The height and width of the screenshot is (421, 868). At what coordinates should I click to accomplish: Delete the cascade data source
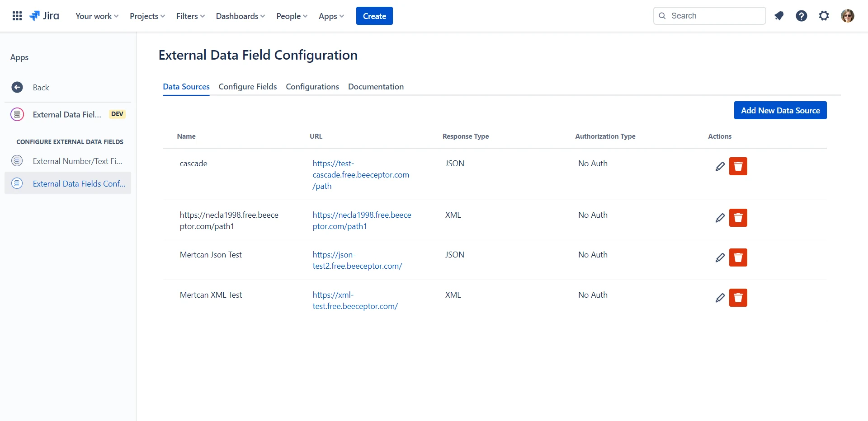point(738,166)
